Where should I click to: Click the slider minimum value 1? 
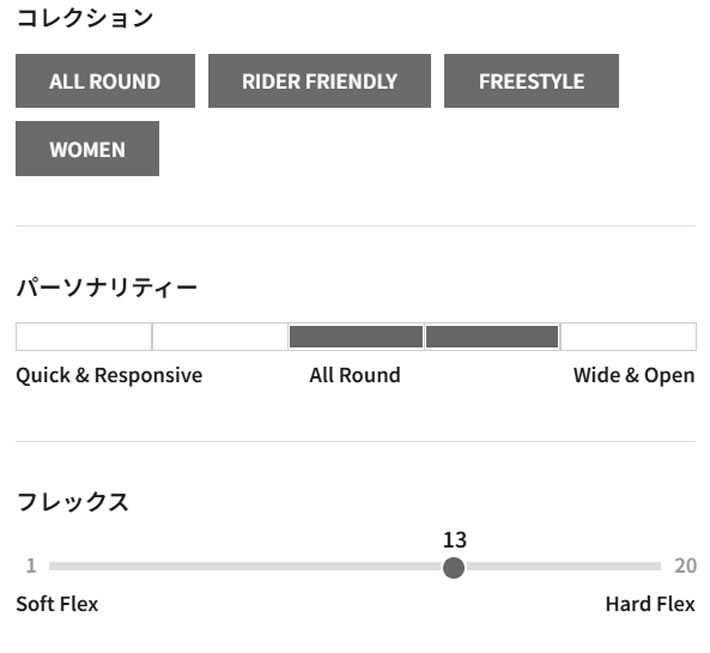coord(31,566)
